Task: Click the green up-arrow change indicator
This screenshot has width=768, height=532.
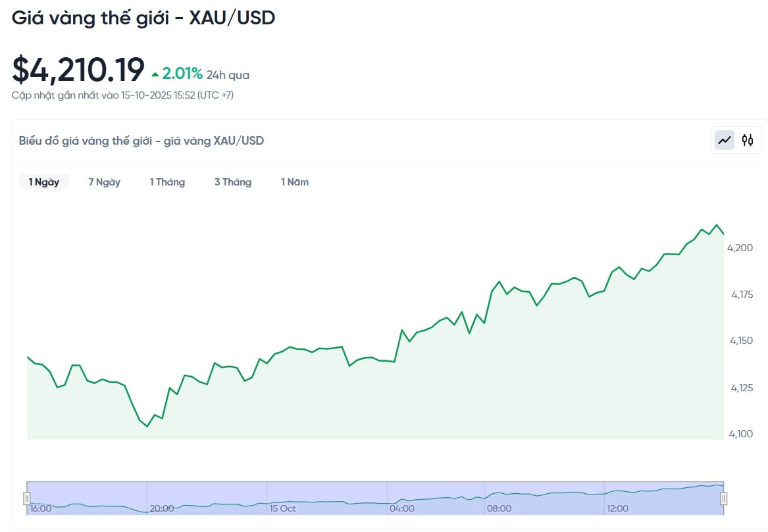Action: 155,74
